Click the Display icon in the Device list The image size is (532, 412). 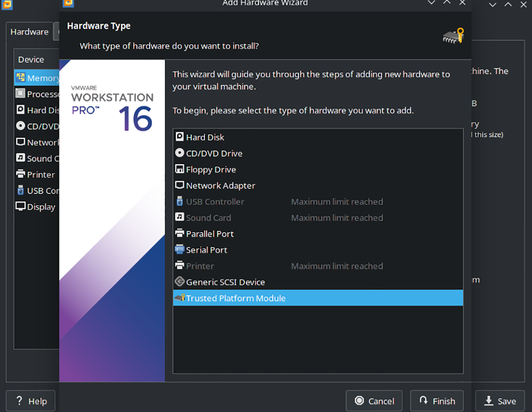pyautogui.click(x=20, y=206)
